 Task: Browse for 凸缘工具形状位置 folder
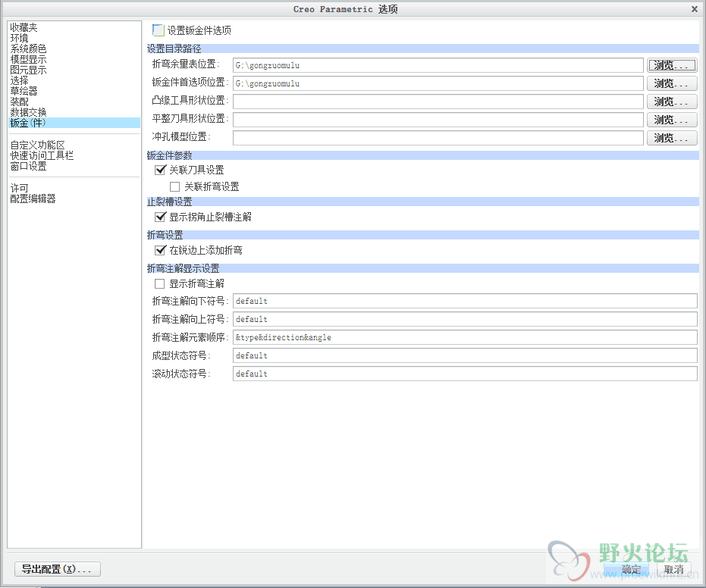[672, 102]
